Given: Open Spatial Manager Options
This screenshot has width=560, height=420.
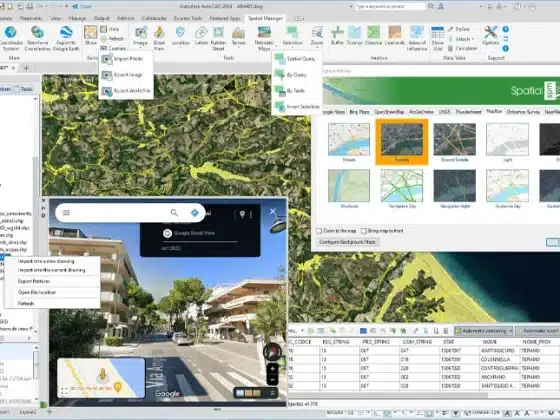Looking at the screenshot, I should pyautogui.click(x=491, y=36).
